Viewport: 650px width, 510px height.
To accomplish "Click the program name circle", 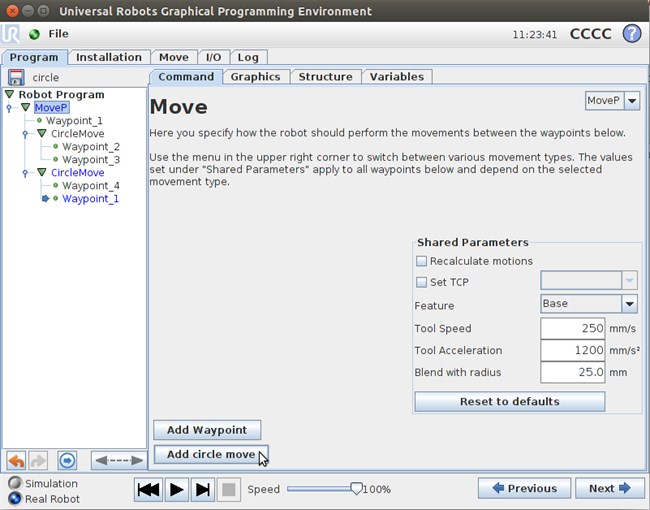I will [46, 78].
